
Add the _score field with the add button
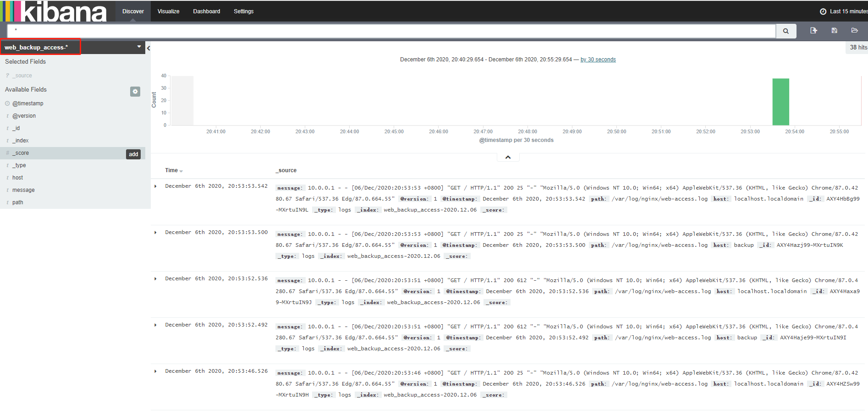point(133,154)
